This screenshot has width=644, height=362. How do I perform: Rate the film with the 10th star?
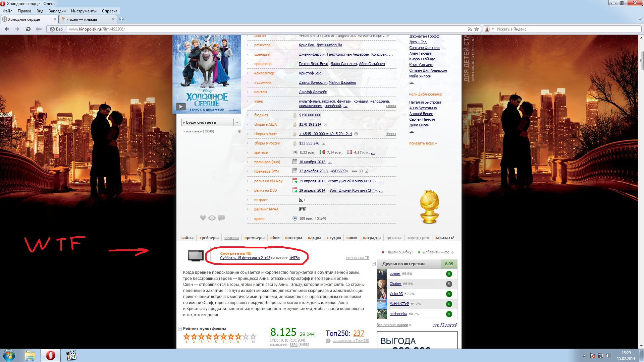253,336
